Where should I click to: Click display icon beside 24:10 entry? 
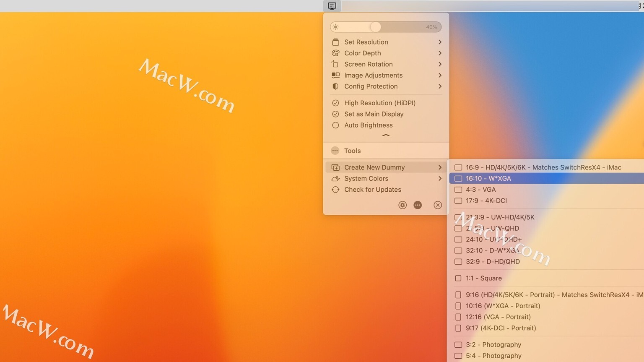(x=458, y=240)
